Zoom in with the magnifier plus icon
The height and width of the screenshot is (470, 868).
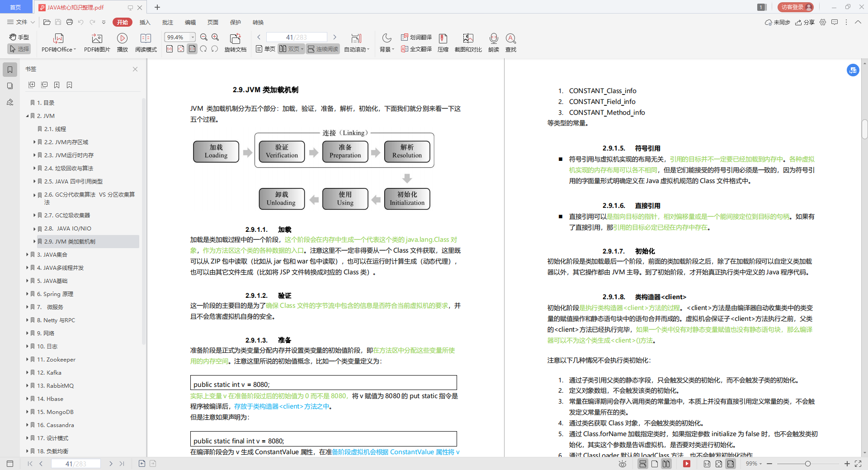(216, 37)
